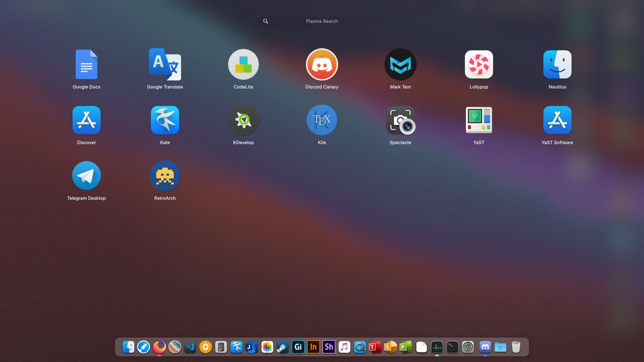The image size is (644, 362).
Task: Click the Plasma Search field
Action: 322,21
